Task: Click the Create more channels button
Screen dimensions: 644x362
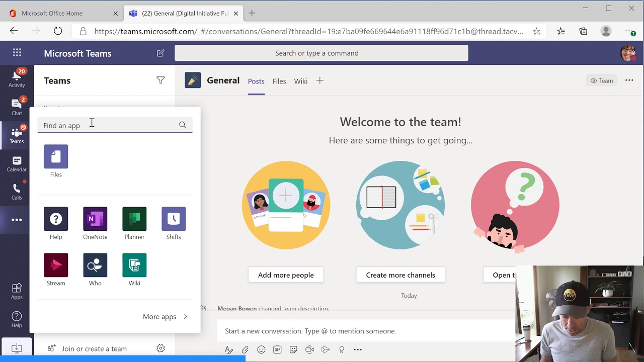Action: (x=400, y=275)
